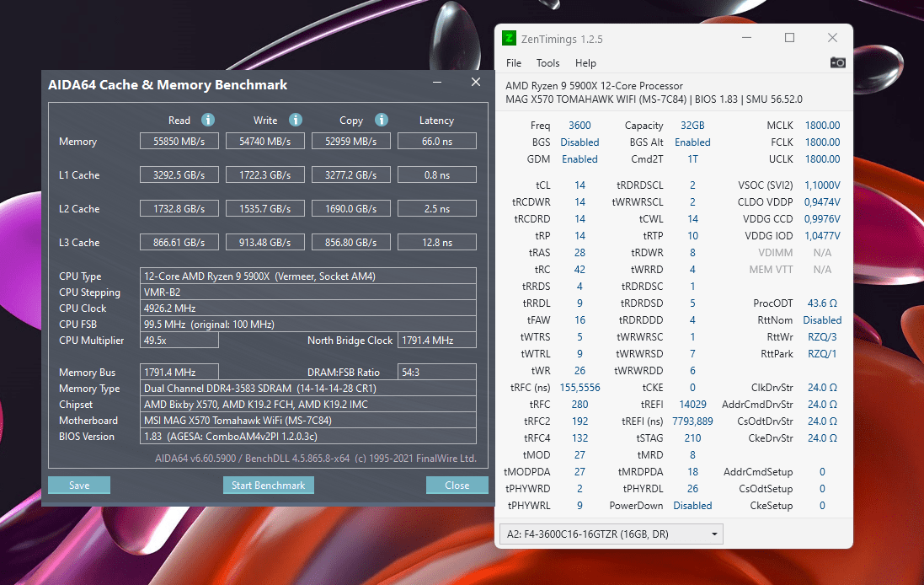Open the memory module dropdown A2: F4-3600C16-16GTZR
Viewport: 924px width, 585px height.
click(x=612, y=534)
